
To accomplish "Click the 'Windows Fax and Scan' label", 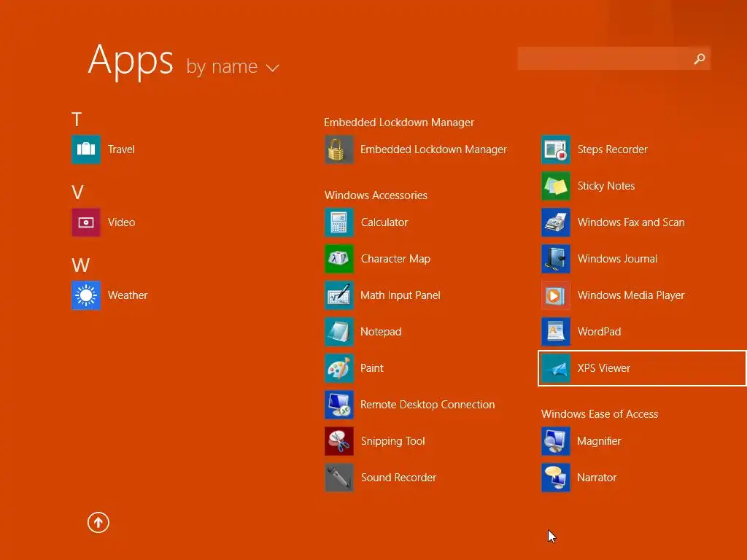I will click(631, 222).
